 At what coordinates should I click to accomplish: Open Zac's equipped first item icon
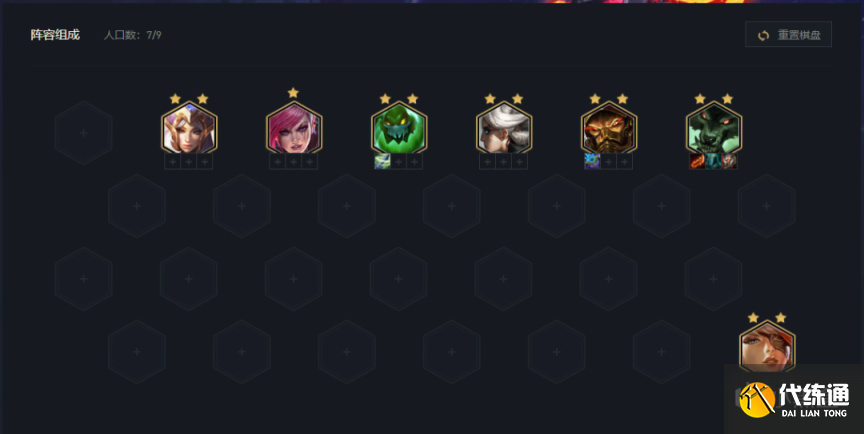[x=382, y=161]
